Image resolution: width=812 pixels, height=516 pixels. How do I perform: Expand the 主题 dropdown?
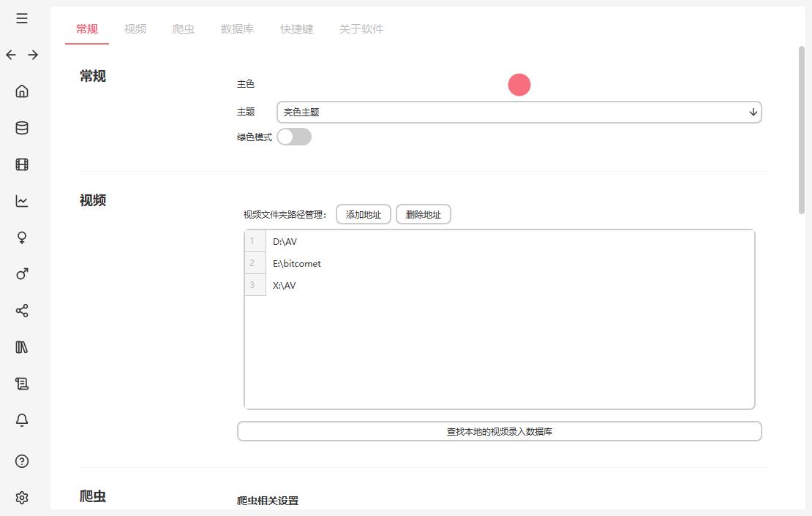(519, 112)
